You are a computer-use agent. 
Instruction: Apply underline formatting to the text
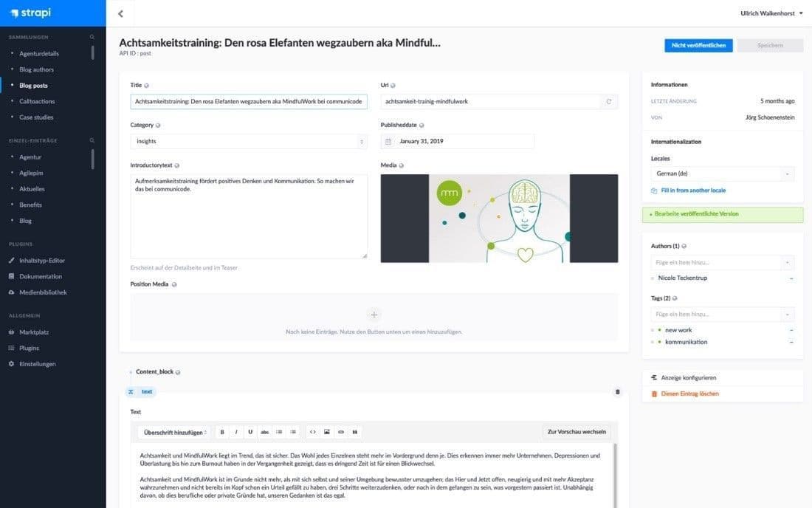pos(250,431)
